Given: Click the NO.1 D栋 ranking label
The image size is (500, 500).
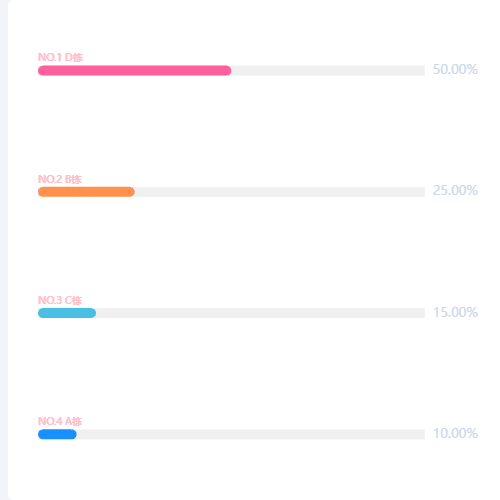Looking at the screenshot, I should 60,57.
